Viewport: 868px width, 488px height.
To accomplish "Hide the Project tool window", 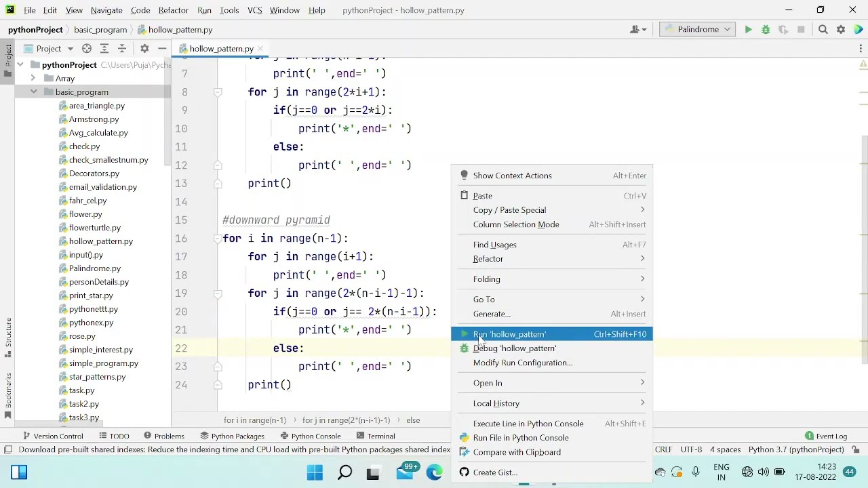I will 162,49.
